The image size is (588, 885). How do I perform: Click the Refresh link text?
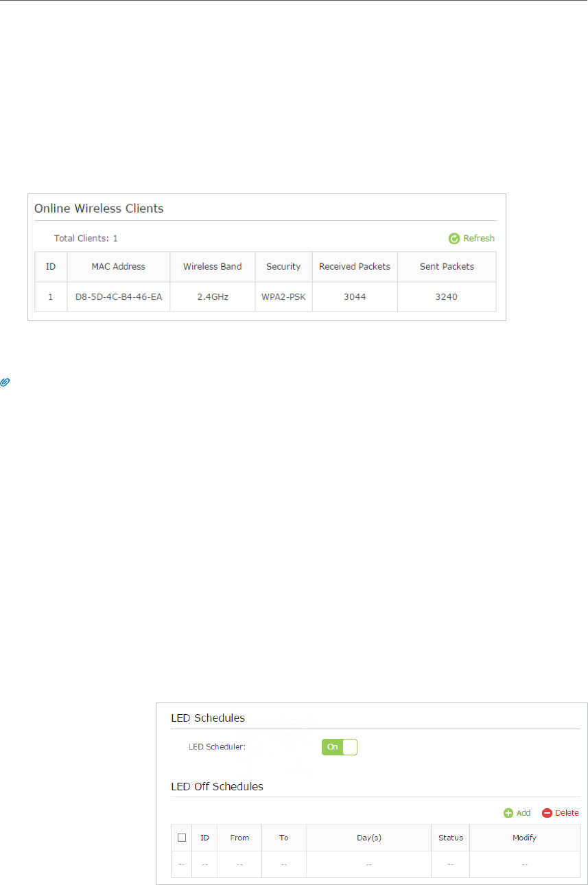tap(479, 239)
